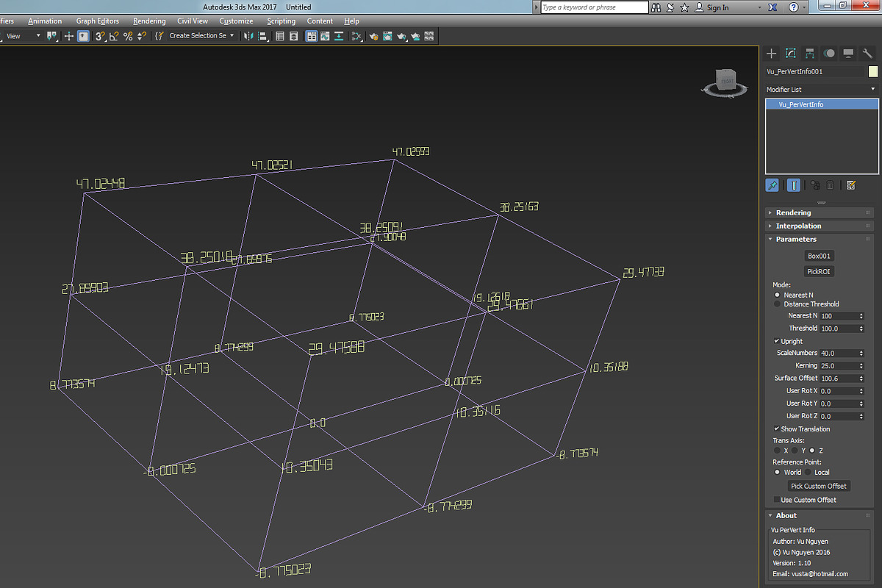Click the PickROI button
The width and height of the screenshot is (882, 588).
pyautogui.click(x=820, y=271)
